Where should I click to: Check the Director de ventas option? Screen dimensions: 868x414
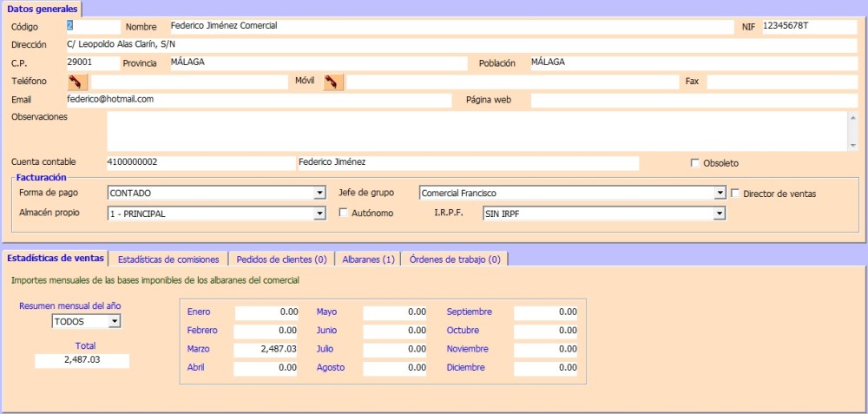(x=735, y=194)
